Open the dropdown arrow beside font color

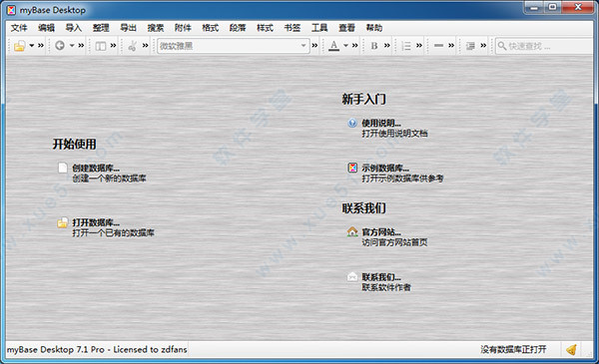[x=345, y=46]
